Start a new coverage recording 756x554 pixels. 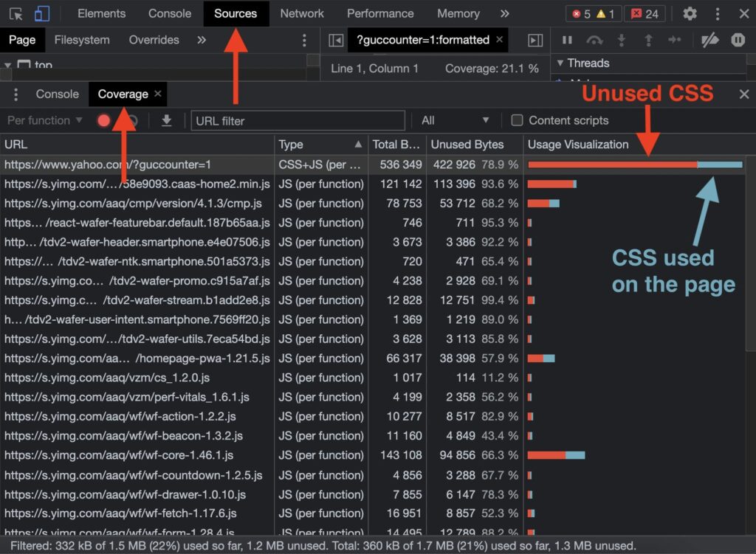104,120
